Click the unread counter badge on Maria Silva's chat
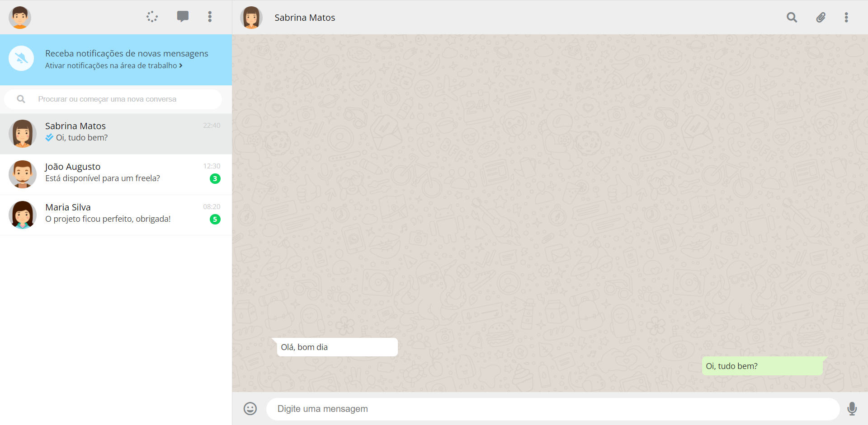Screen dimensions: 868x425 pyautogui.click(x=215, y=220)
